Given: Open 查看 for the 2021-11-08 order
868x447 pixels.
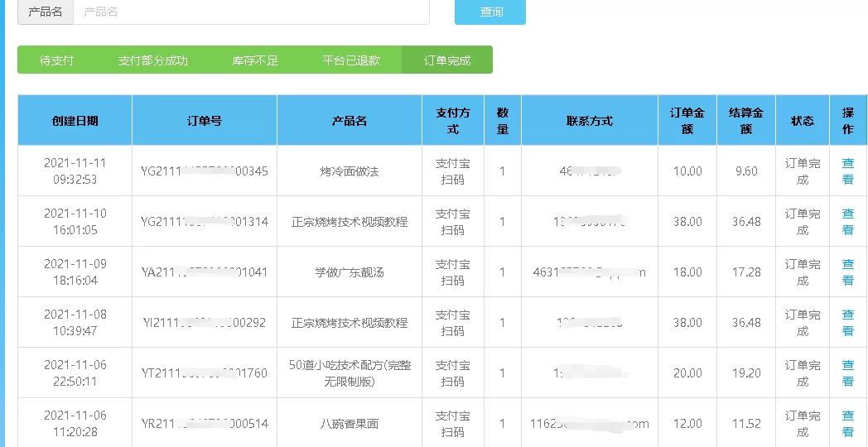Looking at the screenshot, I should coord(847,323).
